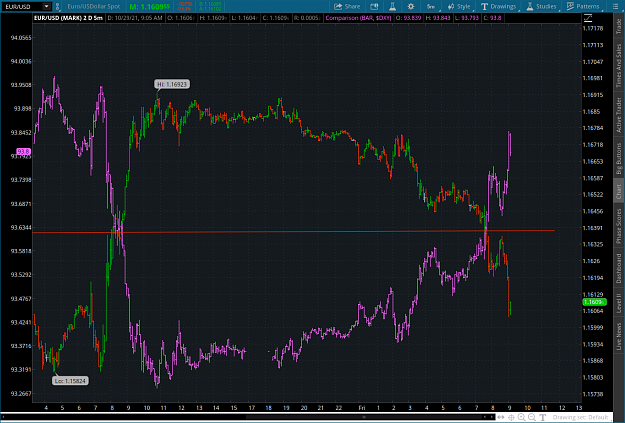Open the Active Trader sidebar tab
Screen dimensions: 625x423
click(x=619, y=115)
